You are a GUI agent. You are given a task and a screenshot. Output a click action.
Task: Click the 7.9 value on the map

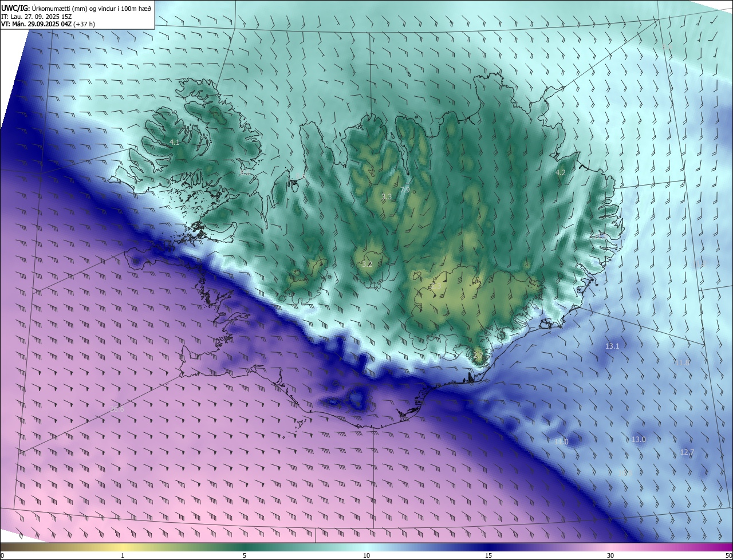[x=405, y=190]
